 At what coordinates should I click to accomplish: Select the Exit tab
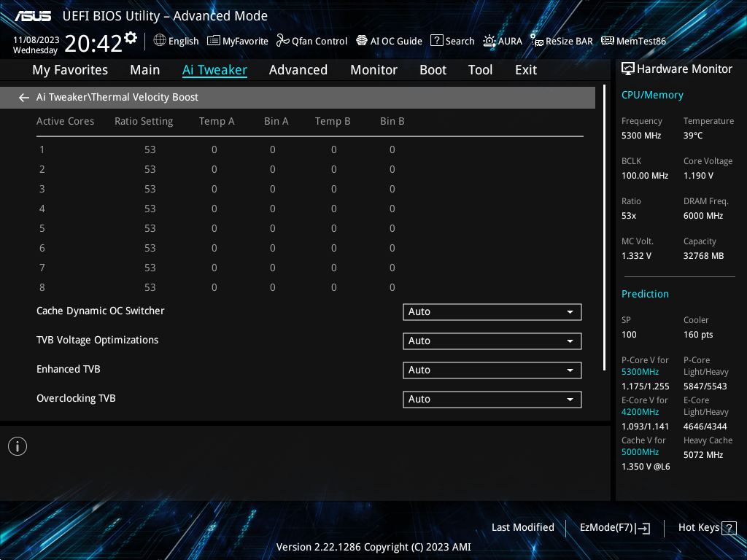(x=526, y=70)
